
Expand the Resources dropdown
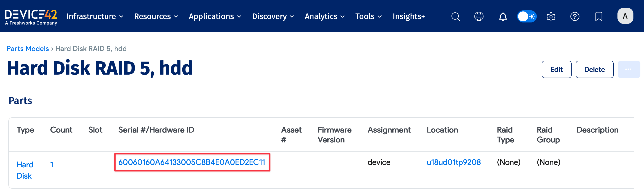[x=156, y=16]
